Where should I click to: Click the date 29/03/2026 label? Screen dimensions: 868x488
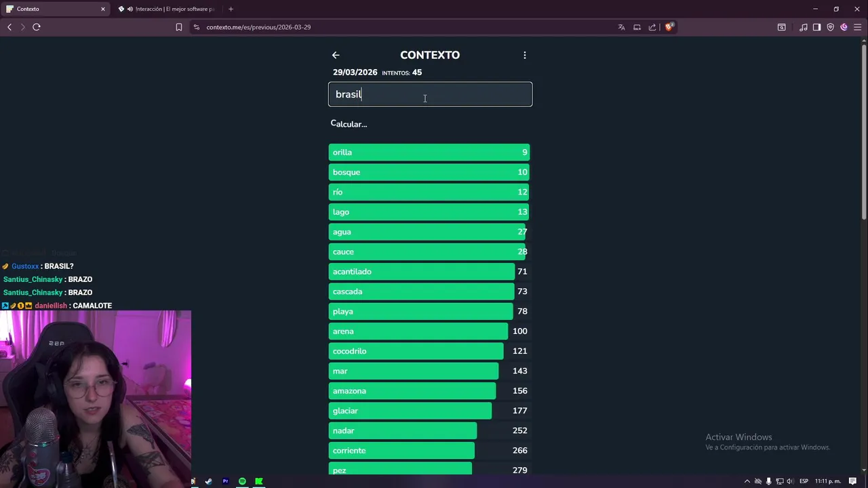pyautogui.click(x=355, y=73)
